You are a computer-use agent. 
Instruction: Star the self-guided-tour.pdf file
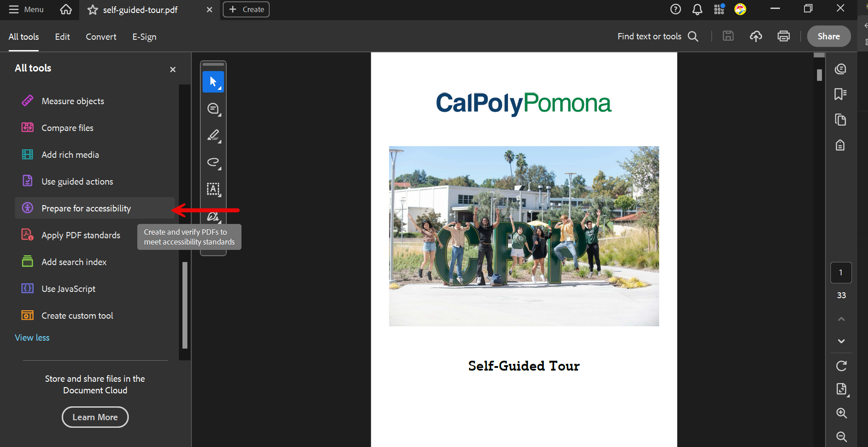[93, 10]
